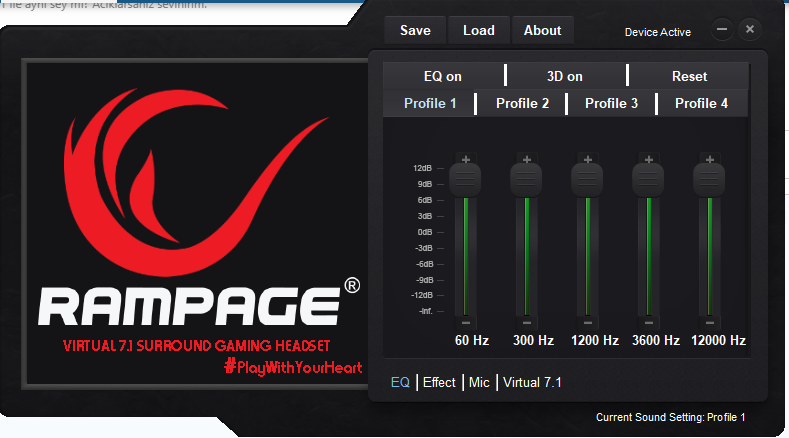Click the 3600 Hz slider handle

click(648, 180)
